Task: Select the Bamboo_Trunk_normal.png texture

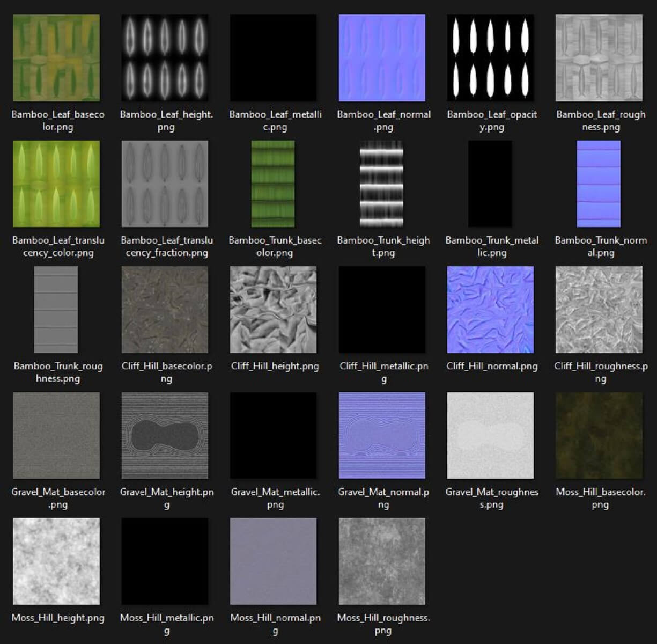Action: point(599,184)
